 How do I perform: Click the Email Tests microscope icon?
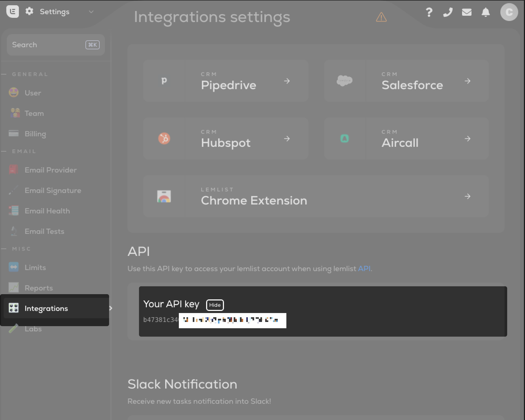14,231
